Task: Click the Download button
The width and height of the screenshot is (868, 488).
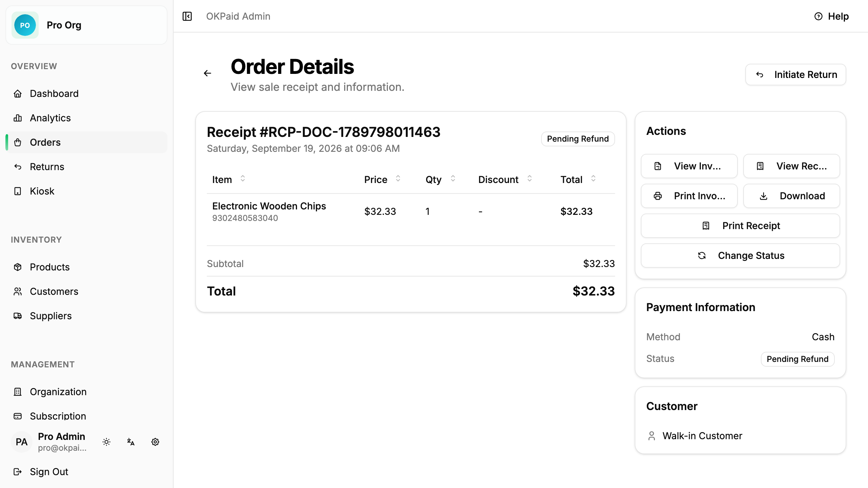Action: click(791, 196)
